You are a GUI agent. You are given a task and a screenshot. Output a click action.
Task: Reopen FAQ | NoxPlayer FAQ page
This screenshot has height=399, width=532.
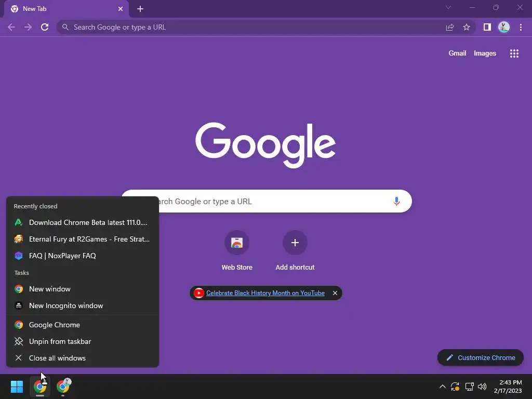[x=83, y=256]
